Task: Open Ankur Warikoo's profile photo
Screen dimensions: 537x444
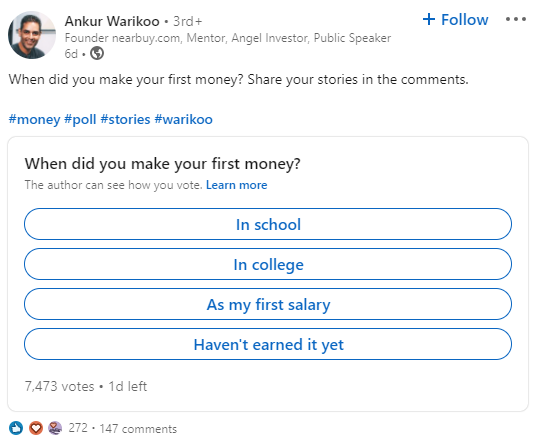Action: pyautogui.click(x=32, y=35)
